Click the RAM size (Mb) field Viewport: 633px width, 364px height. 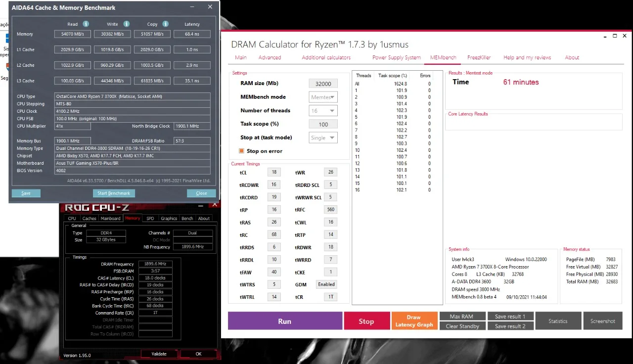point(323,84)
